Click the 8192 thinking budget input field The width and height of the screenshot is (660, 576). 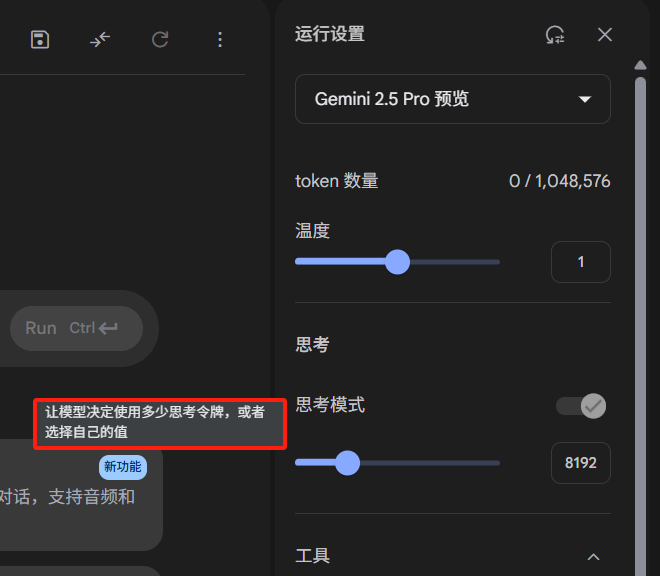[581, 463]
